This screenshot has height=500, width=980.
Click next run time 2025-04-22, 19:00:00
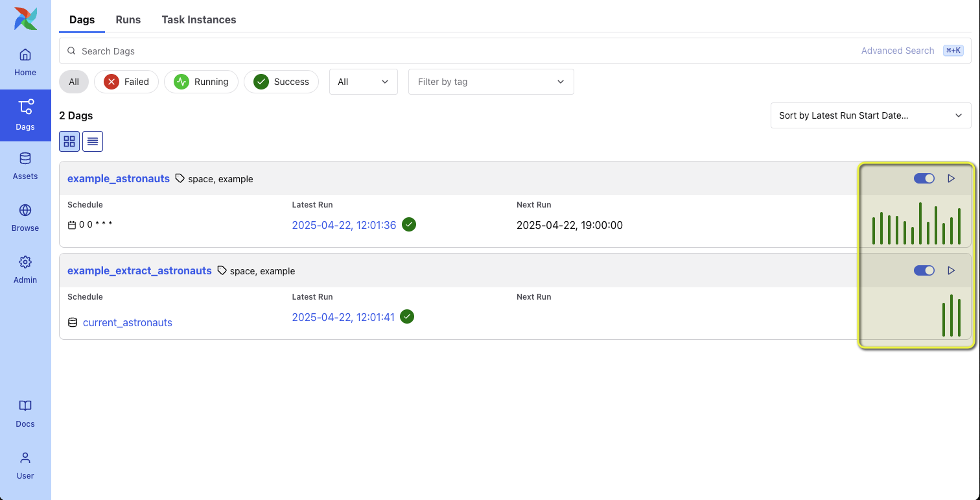pyautogui.click(x=570, y=225)
